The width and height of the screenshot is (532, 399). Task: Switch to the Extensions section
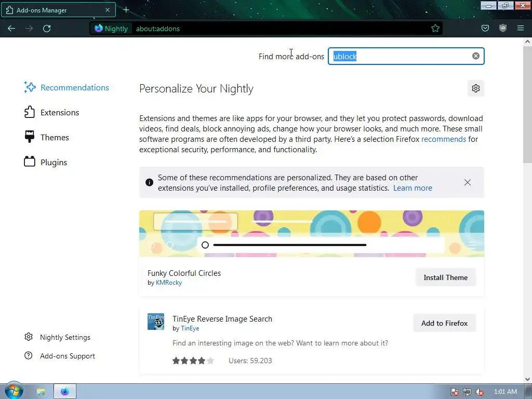[x=51, y=112]
